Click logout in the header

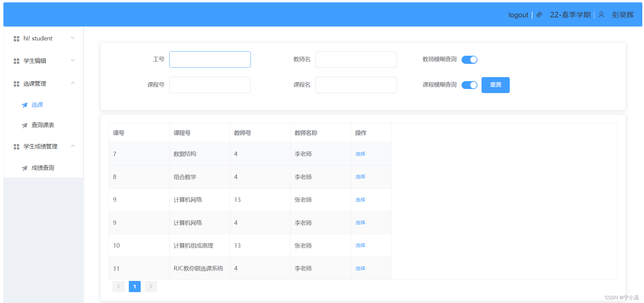click(518, 15)
